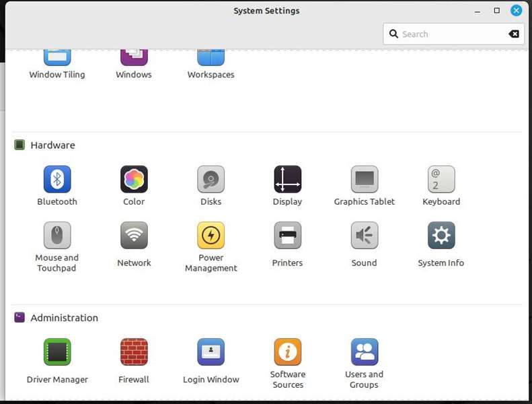Clear the search field text

pos(514,34)
